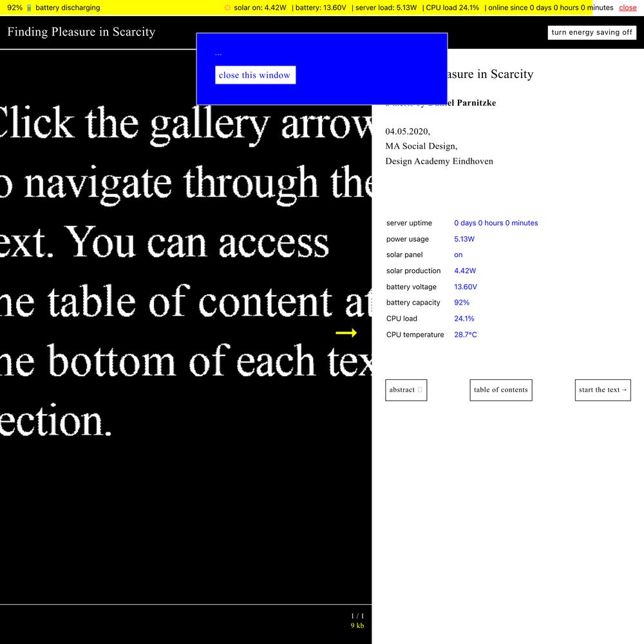
Task: Click the solar panel on status
Action: point(458,255)
